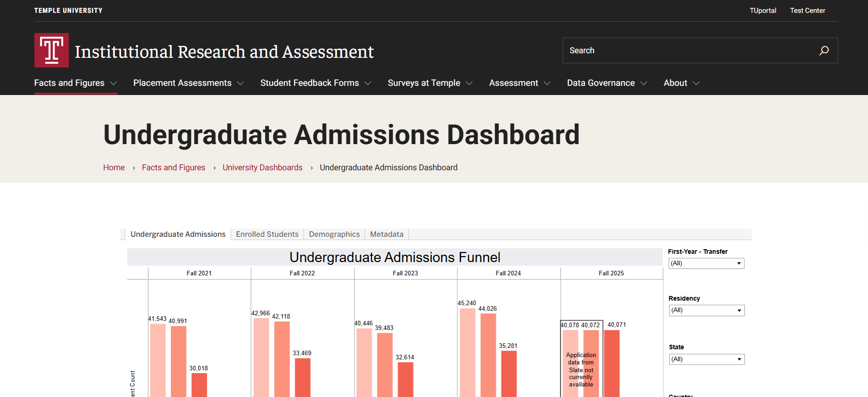
Task: Select the Fall 2021 column header
Action: (x=199, y=273)
